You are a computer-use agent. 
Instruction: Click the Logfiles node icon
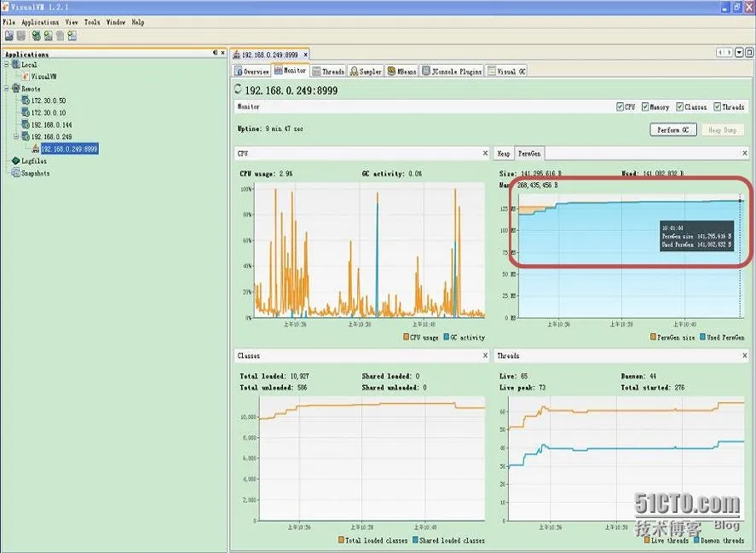point(15,161)
